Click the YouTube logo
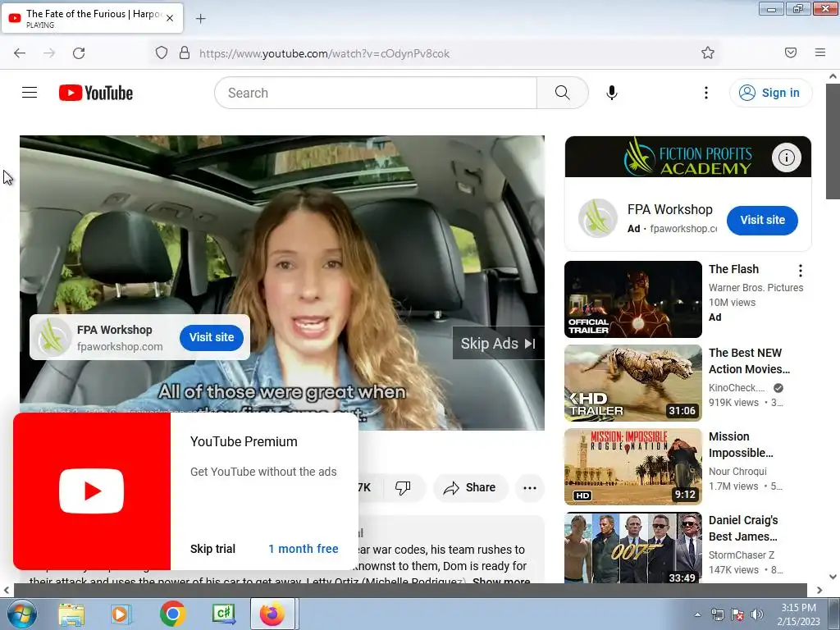 [x=96, y=93]
